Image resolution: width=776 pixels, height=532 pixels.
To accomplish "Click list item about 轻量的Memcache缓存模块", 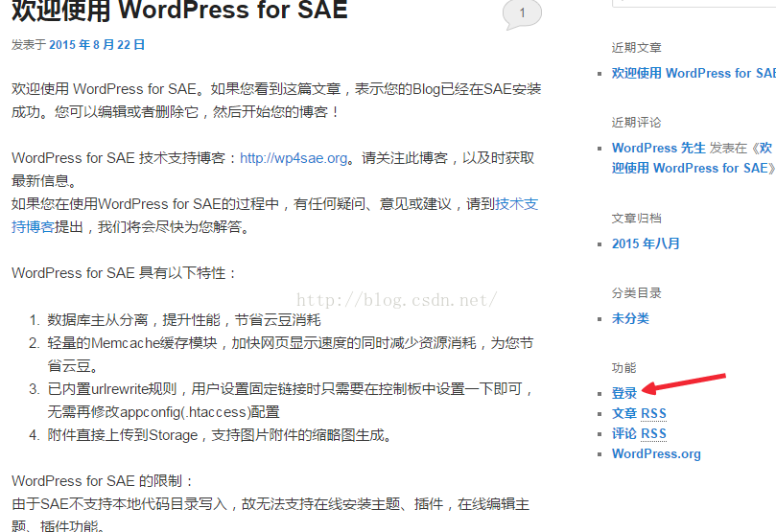I will pos(291,355).
